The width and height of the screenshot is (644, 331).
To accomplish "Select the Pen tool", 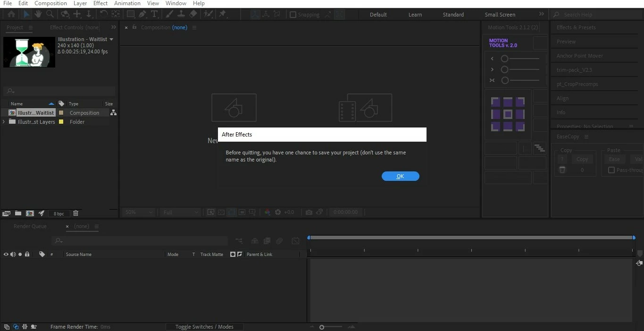I will tap(142, 14).
